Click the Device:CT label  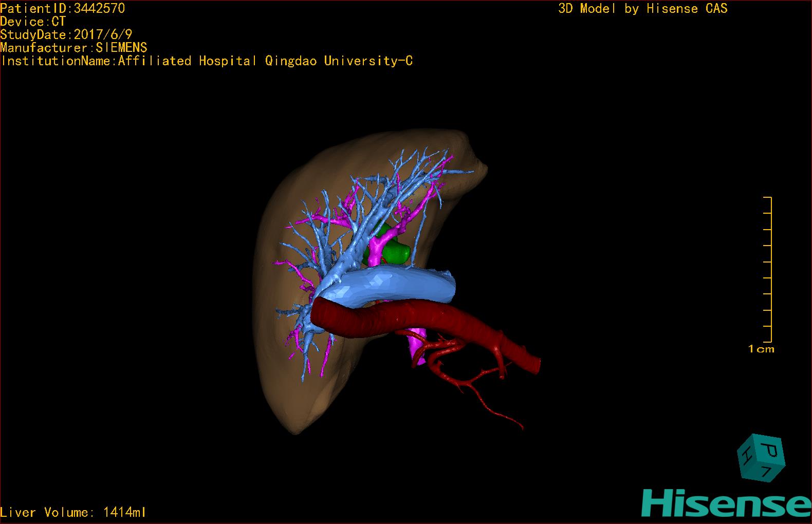[33, 22]
